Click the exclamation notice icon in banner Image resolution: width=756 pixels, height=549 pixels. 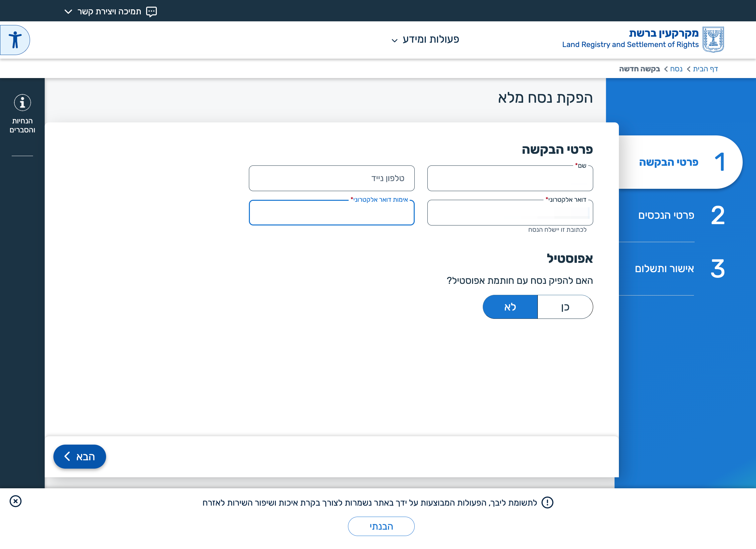[547, 502]
